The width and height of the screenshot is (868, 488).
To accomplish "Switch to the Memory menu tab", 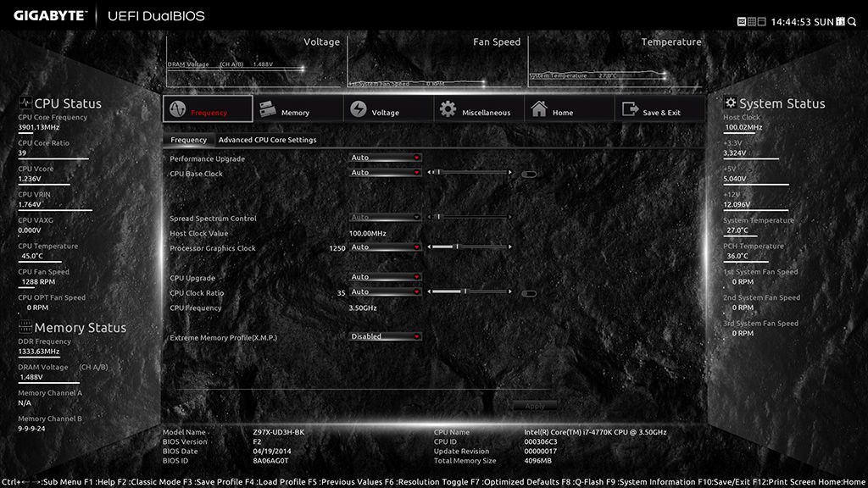I will (x=298, y=109).
